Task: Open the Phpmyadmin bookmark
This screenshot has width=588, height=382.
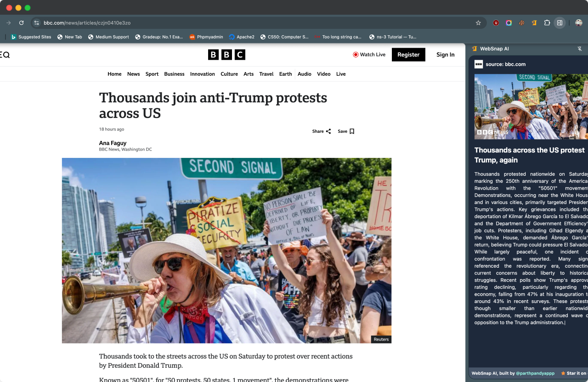Action: [206, 37]
